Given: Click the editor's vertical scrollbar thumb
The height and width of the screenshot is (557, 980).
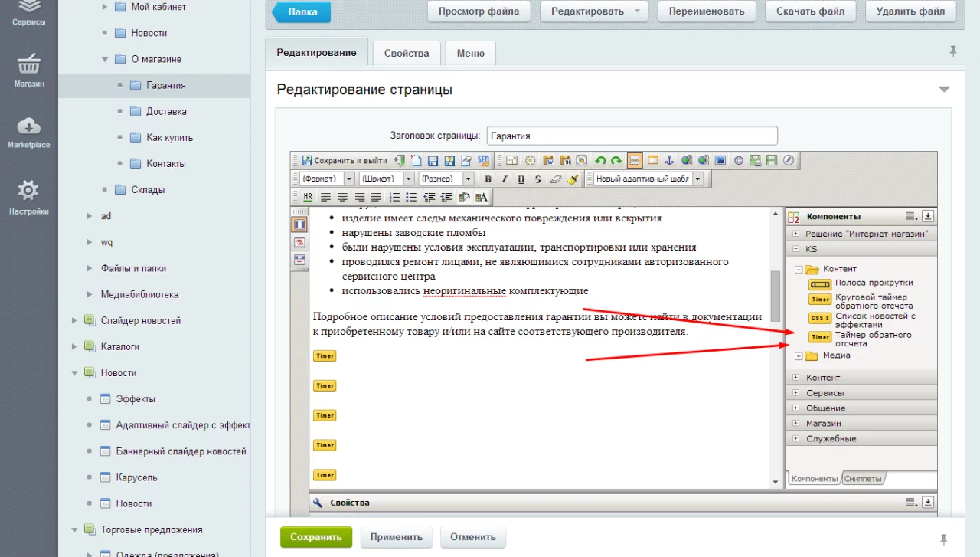Looking at the screenshot, I should tap(776, 295).
